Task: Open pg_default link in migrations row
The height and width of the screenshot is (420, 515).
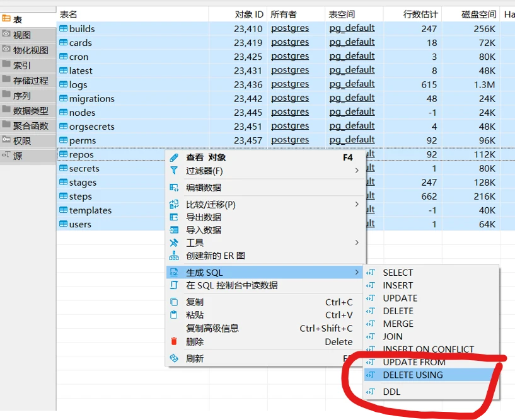Action: point(352,98)
